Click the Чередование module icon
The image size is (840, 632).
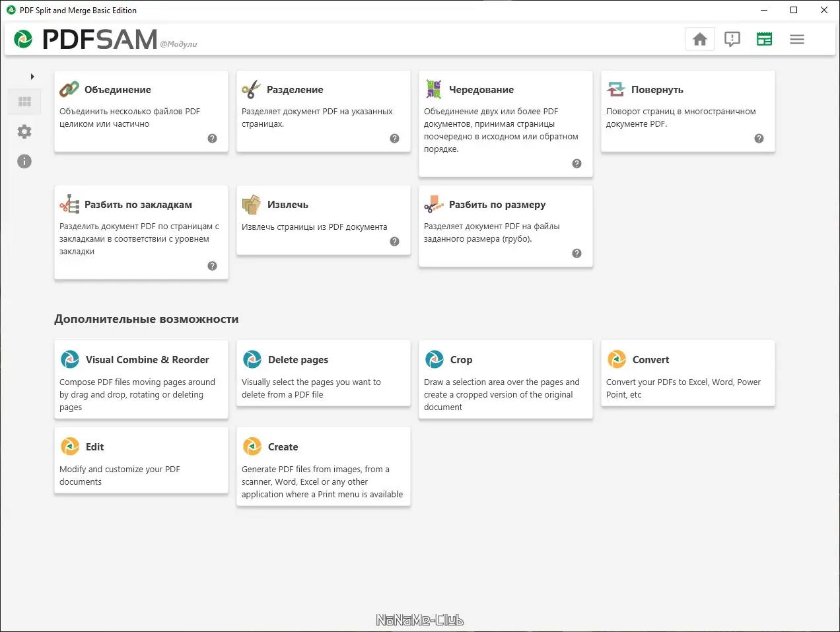(434, 89)
